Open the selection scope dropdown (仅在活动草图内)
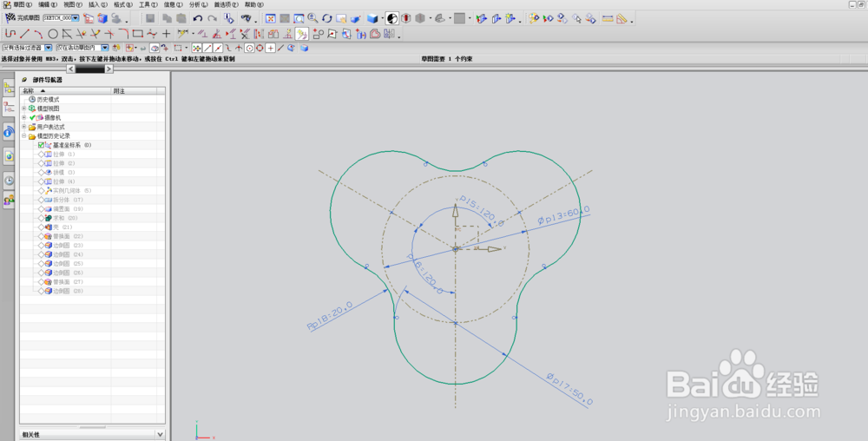Image resolution: width=868 pixels, height=441 pixels. (x=105, y=48)
